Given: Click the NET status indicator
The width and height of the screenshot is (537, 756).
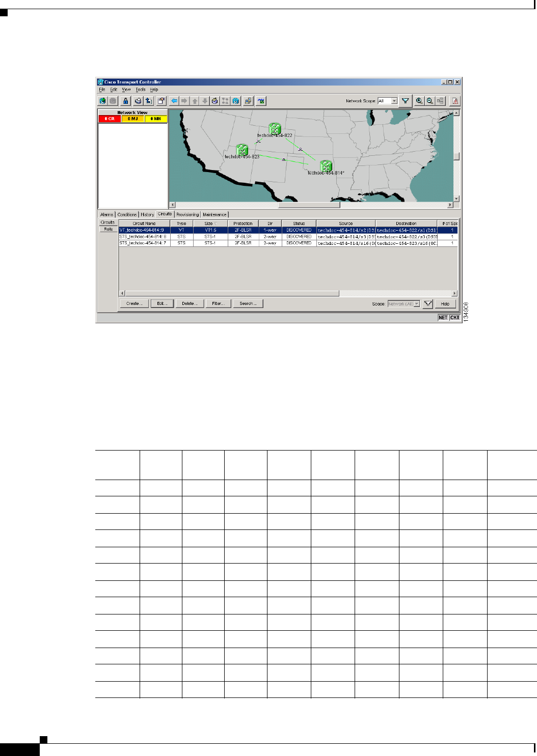Looking at the screenshot, I should [x=443, y=317].
